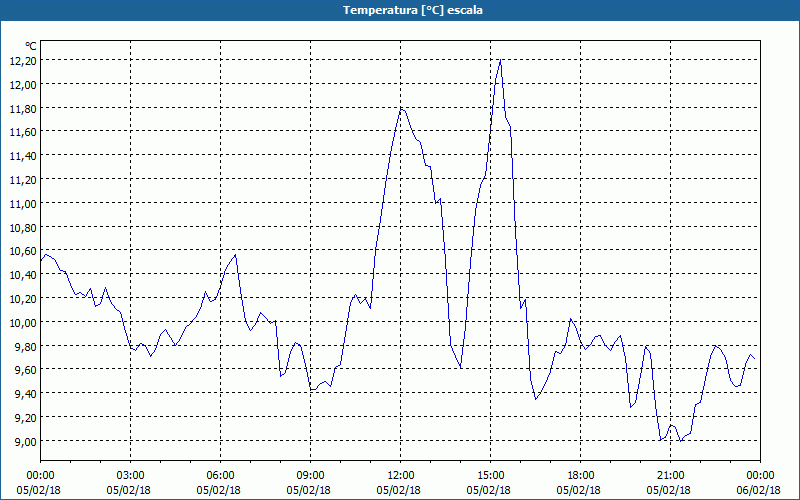Click the 06:00 time axis label
Screen dimensions: 800x500
pos(220,476)
